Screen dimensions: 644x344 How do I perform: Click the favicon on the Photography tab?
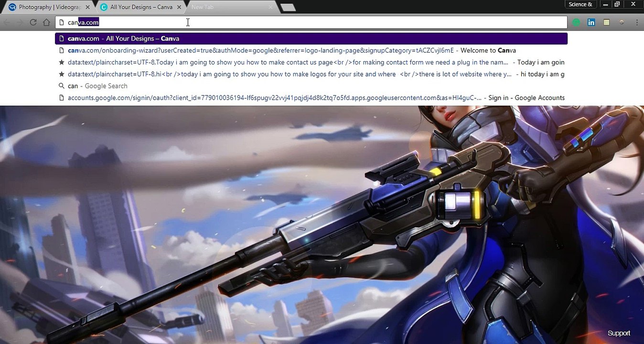tap(12, 7)
